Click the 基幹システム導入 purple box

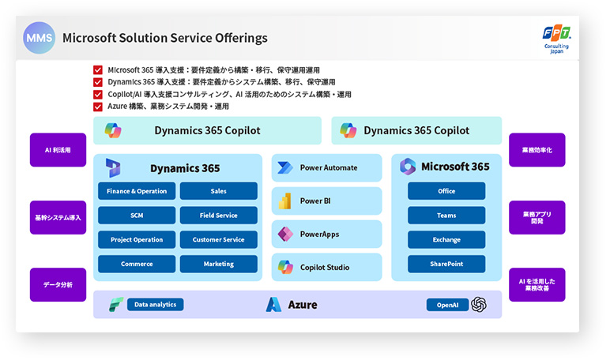[x=58, y=217]
